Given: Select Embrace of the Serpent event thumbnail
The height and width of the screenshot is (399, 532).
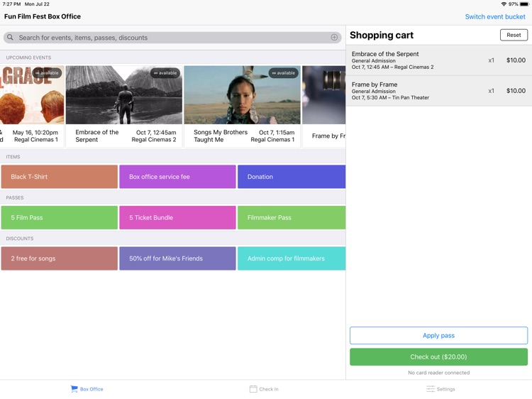Looking at the screenshot, I should [x=124, y=96].
